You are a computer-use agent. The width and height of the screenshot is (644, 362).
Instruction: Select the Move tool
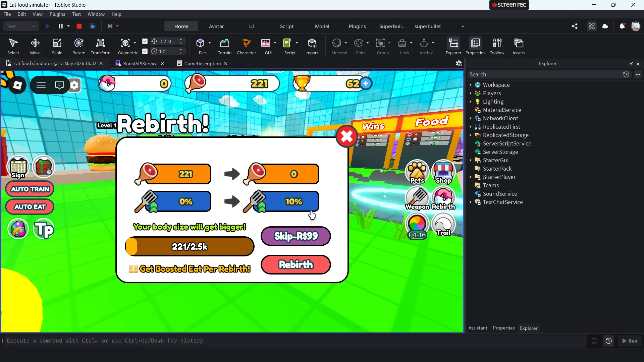35,46
